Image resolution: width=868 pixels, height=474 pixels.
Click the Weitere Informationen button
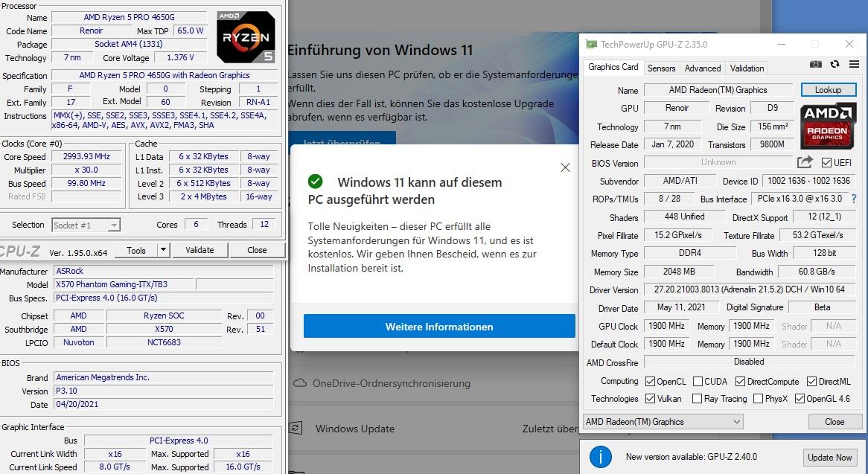(x=439, y=327)
